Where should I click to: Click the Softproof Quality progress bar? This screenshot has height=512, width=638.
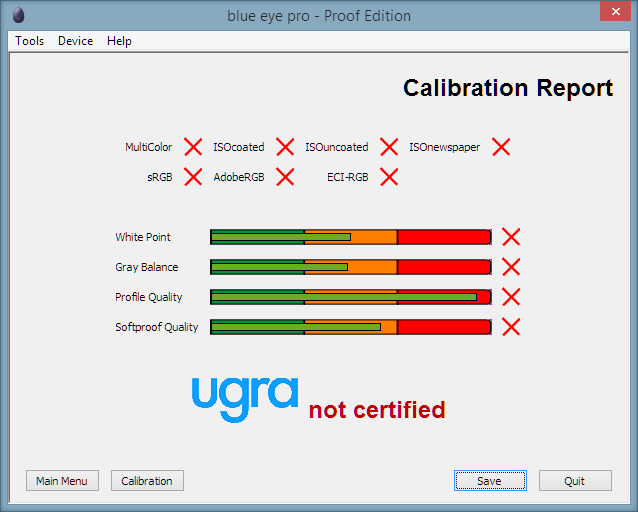[x=351, y=327]
